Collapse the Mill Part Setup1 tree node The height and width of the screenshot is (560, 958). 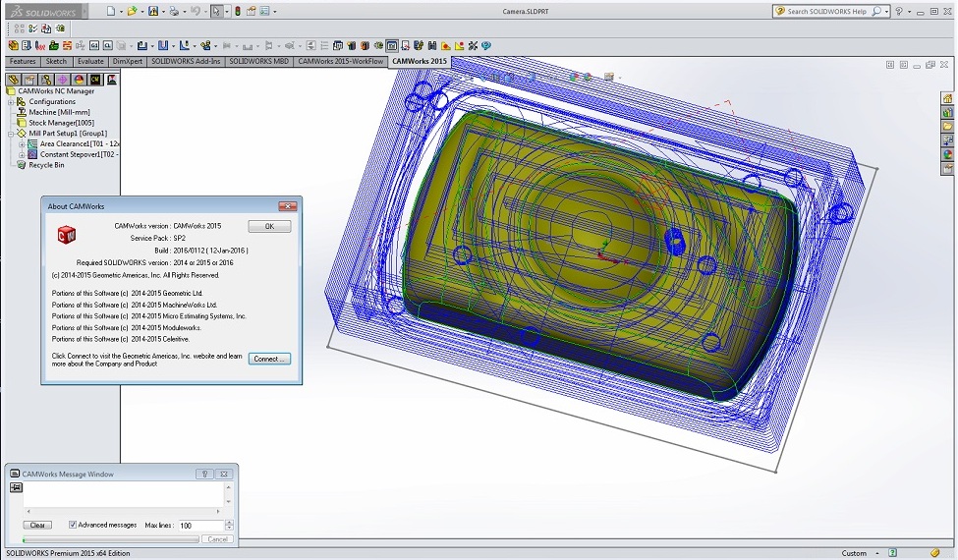[x=11, y=134]
